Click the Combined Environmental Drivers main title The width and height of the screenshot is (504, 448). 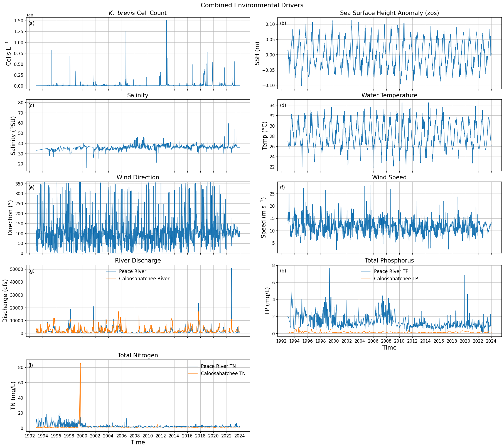(252, 5)
